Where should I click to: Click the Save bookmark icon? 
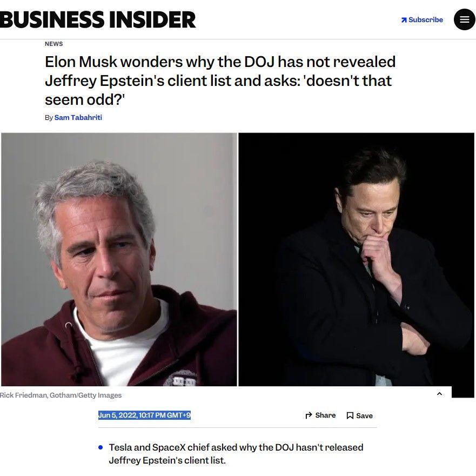(350, 415)
